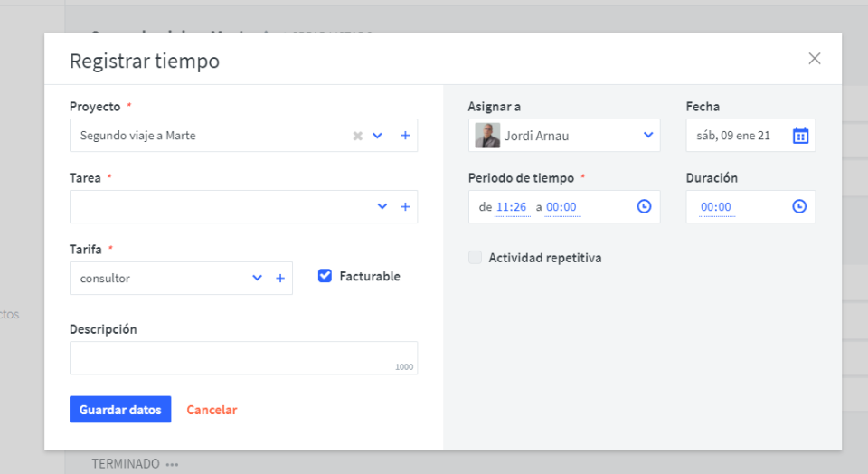
Task: Expand the Tarifa consultor dropdown
Action: [x=258, y=279]
